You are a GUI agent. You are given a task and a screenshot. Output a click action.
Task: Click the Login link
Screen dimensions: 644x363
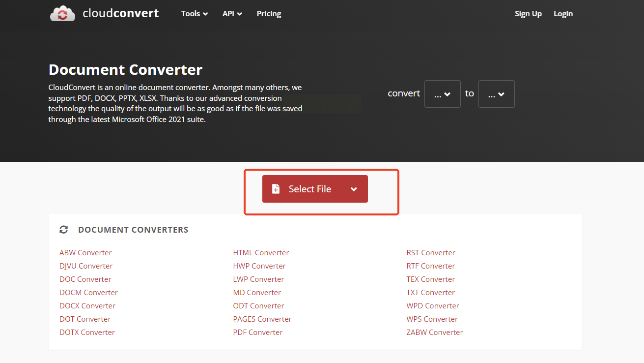click(563, 14)
